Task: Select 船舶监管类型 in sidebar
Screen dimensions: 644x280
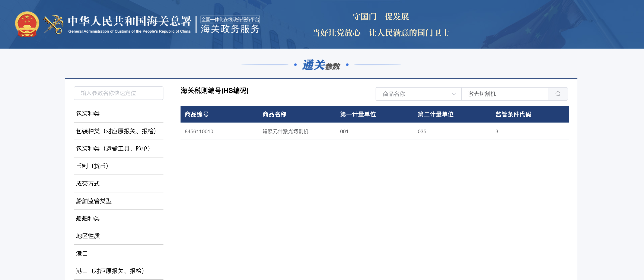Action: pyautogui.click(x=94, y=201)
